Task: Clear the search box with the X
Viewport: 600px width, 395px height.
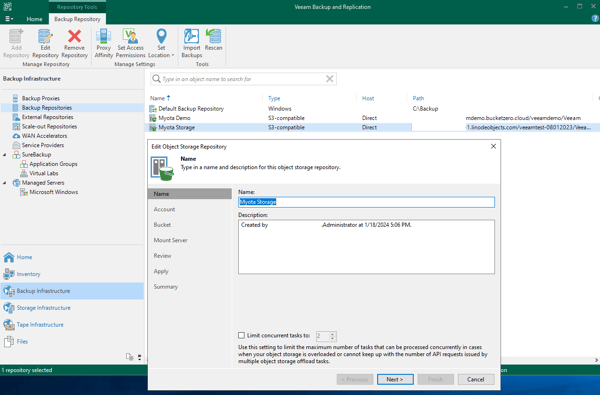Action: click(x=329, y=79)
